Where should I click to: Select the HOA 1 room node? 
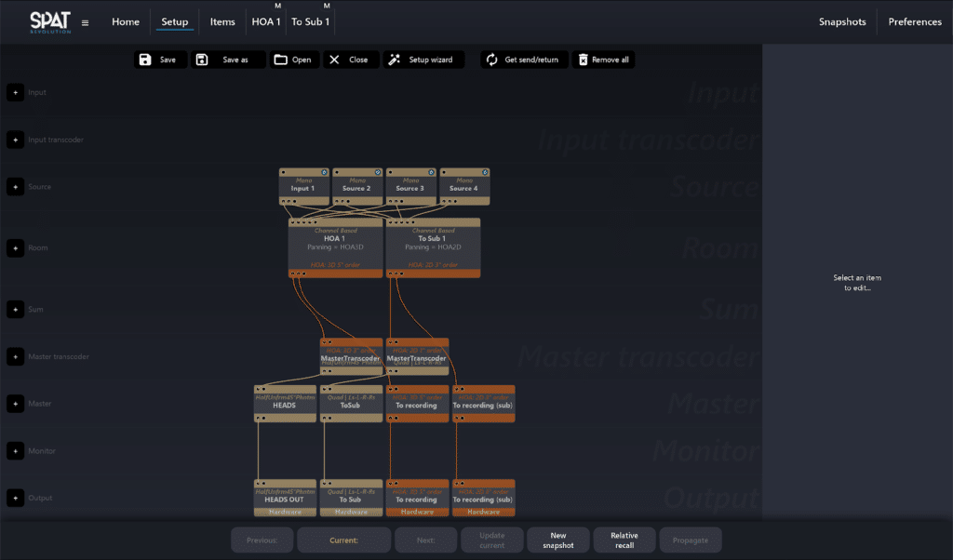pos(333,246)
